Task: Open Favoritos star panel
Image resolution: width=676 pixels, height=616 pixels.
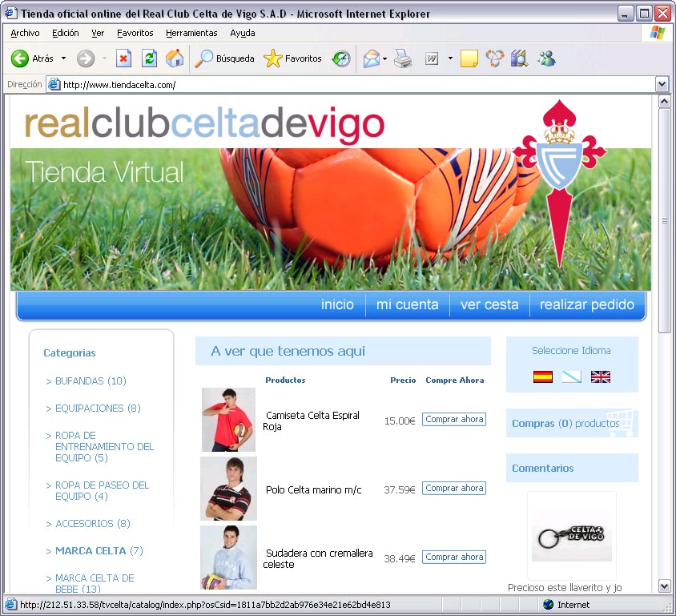Action: click(x=292, y=58)
